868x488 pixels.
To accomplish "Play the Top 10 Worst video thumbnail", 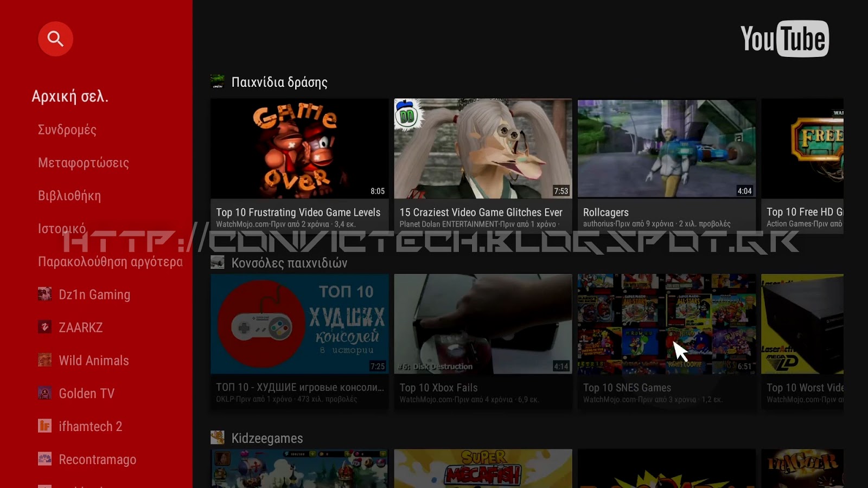I will (x=802, y=324).
